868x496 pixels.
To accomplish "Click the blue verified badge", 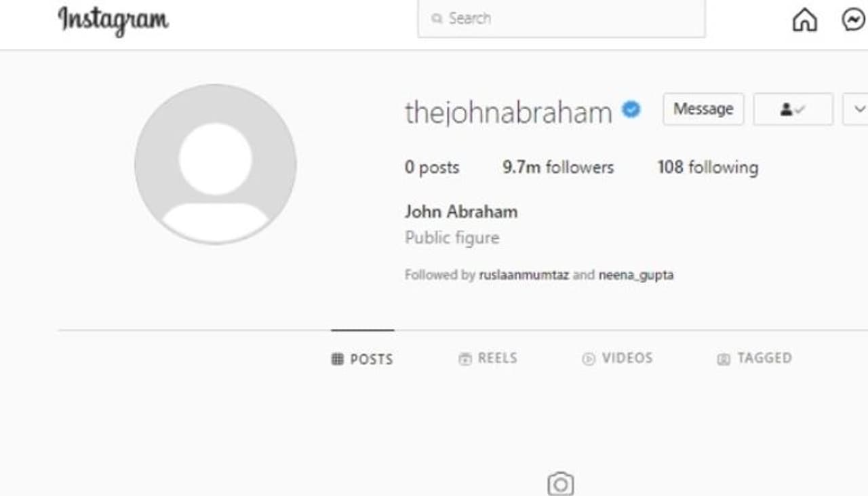I will 631,109.
